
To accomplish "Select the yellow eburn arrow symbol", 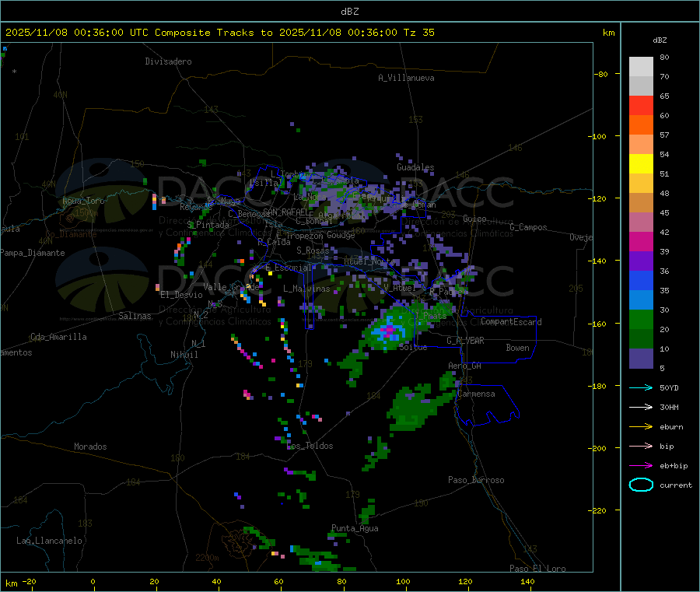I will pyautogui.click(x=641, y=427).
